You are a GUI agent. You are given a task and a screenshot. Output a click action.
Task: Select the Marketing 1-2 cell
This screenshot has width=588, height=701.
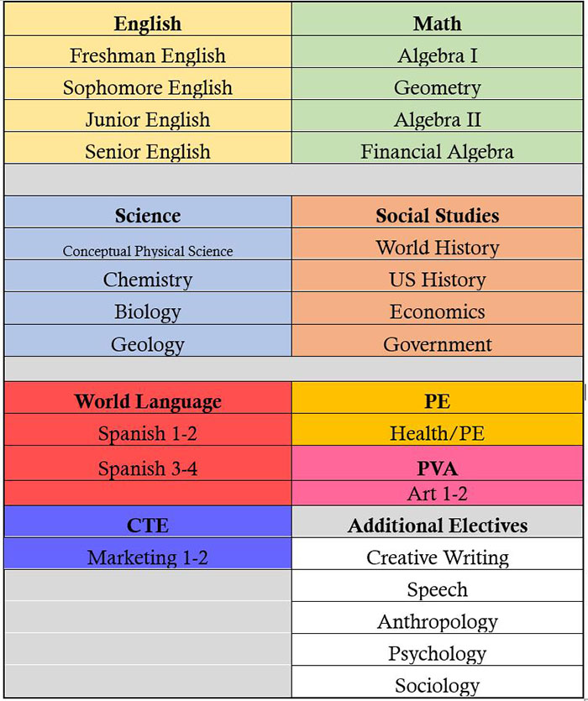(148, 554)
